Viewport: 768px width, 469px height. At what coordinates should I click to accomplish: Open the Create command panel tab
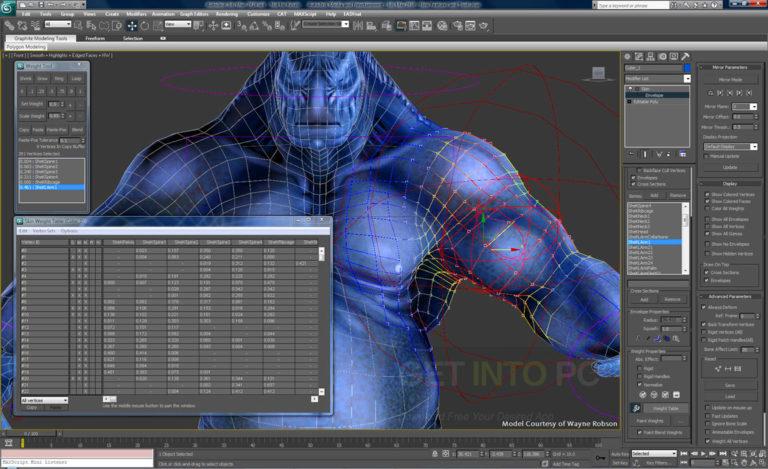click(627, 56)
